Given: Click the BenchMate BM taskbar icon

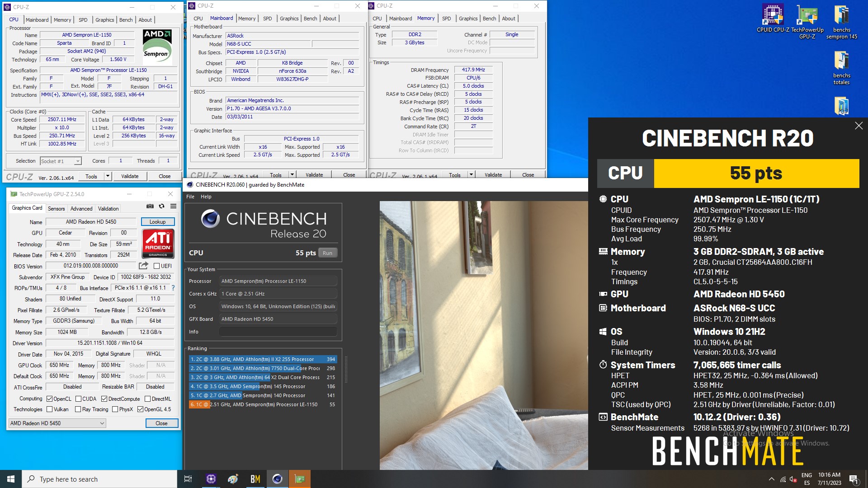Looking at the screenshot, I should [x=255, y=479].
